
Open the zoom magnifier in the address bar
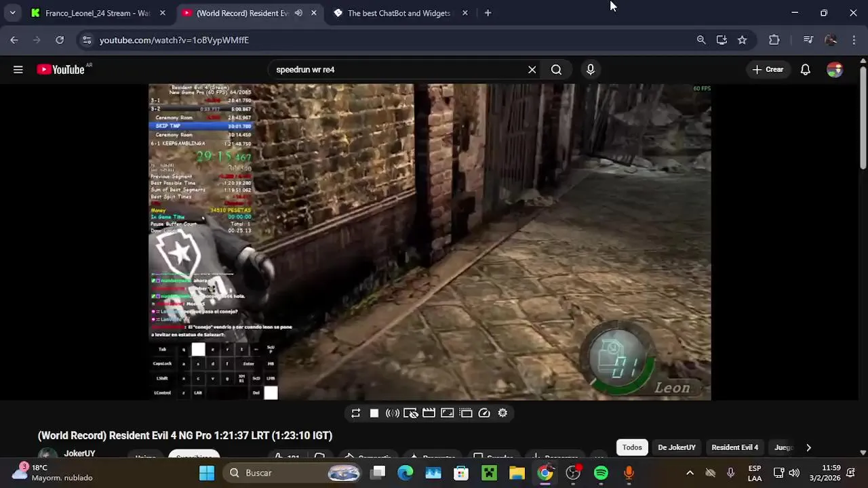pos(701,40)
